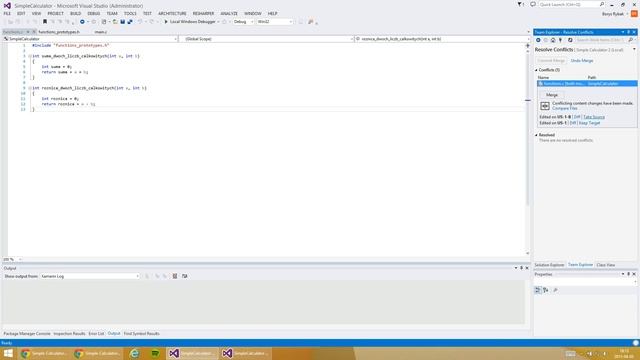Start Local Windows Debugger
Image resolution: width=640 pixels, height=360 pixels.
coord(190,22)
